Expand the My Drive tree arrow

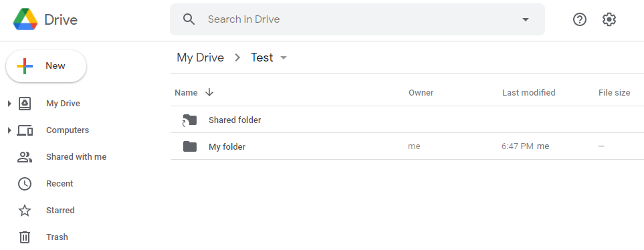(x=9, y=104)
